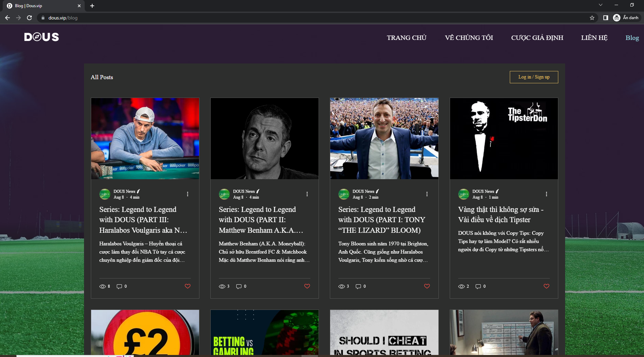644x357 pixels.
Task: Open post title Legend to Legend PART III
Action: [x=143, y=220]
